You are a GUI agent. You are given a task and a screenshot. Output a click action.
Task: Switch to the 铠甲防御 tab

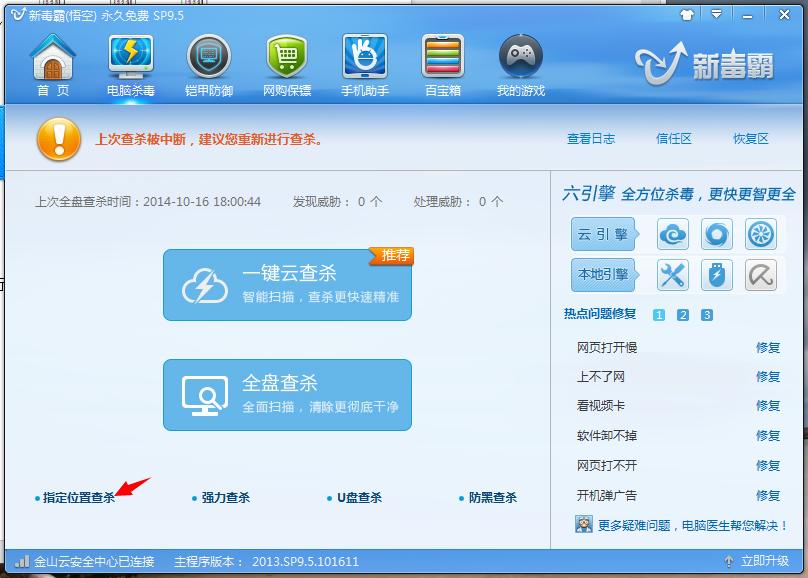click(x=208, y=66)
